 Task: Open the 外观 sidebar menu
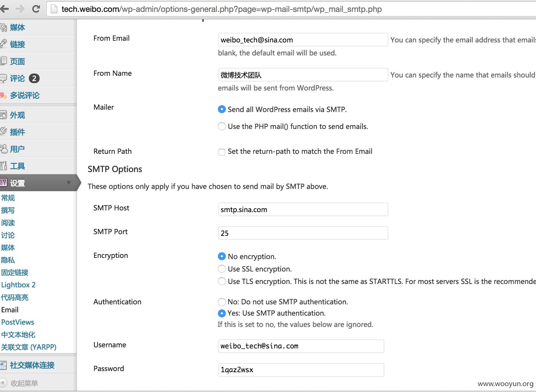[x=18, y=115]
